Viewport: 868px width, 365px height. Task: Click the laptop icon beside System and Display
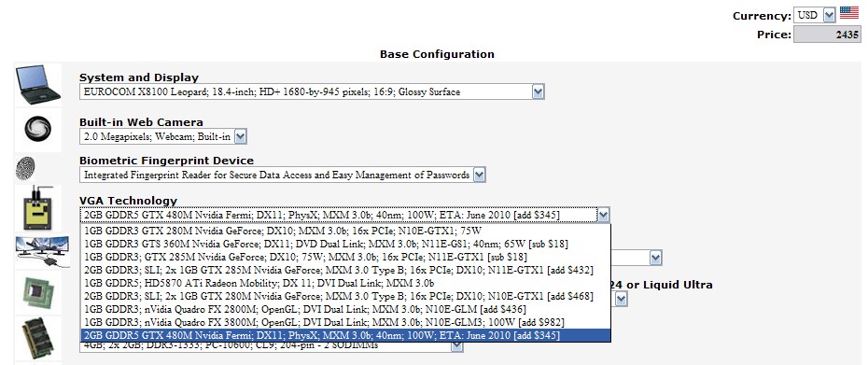[37, 85]
